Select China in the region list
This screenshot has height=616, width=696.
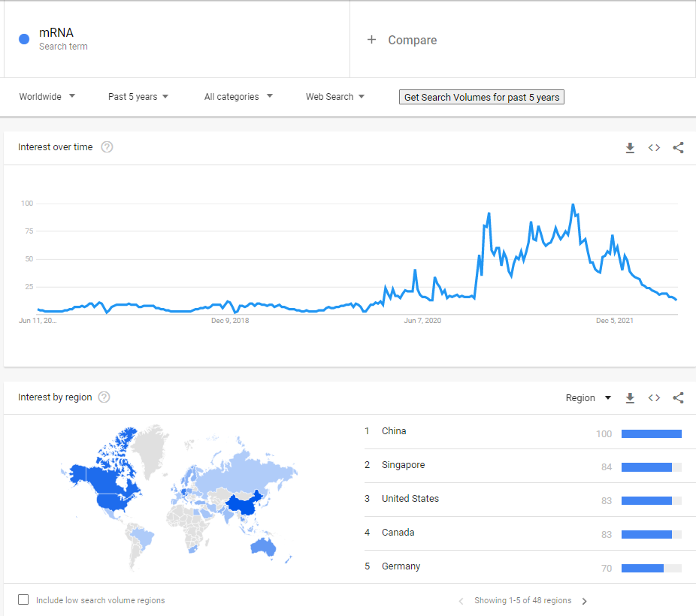[394, 431]
